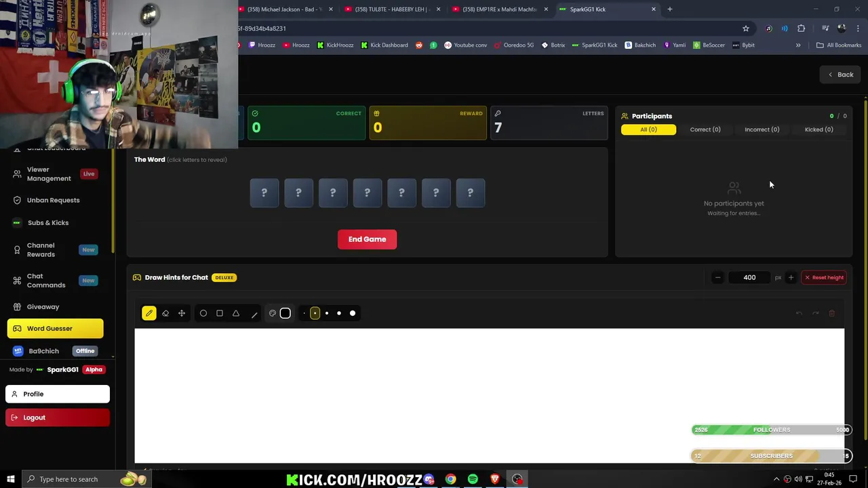Open Kick Dashboard bookmark

click(x=384, y=45)
